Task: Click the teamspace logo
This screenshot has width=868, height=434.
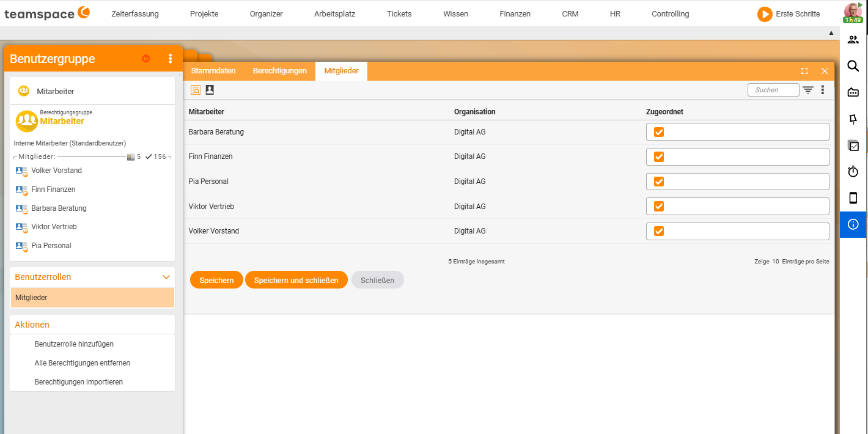Action: click(47, 13)
